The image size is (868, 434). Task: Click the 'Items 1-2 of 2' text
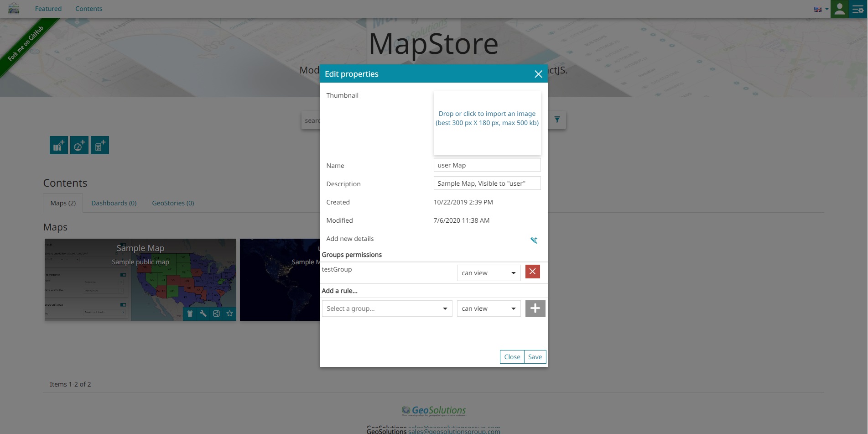70,384
